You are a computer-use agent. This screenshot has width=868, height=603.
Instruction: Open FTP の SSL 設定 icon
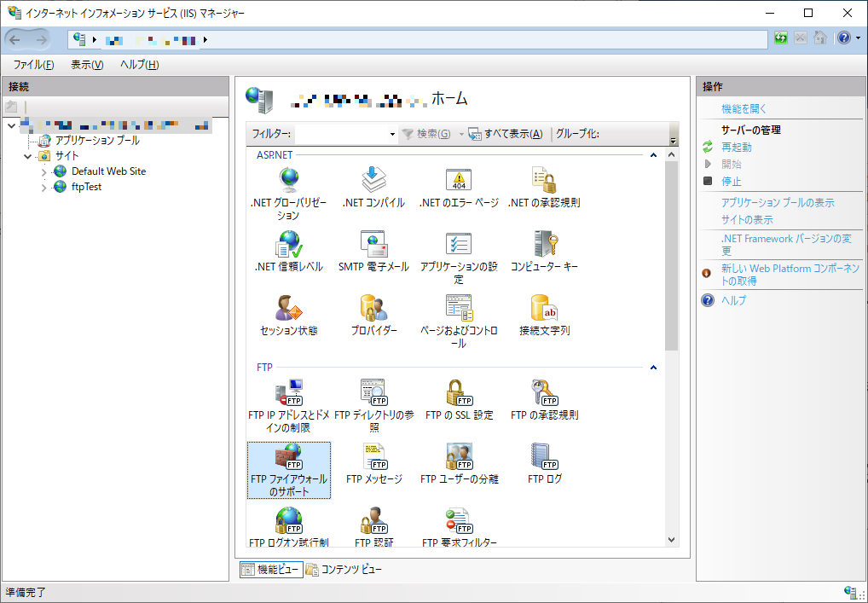point(459,400)
